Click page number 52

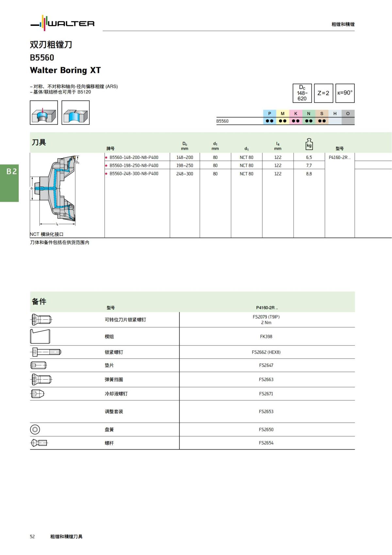click(32, 536)
